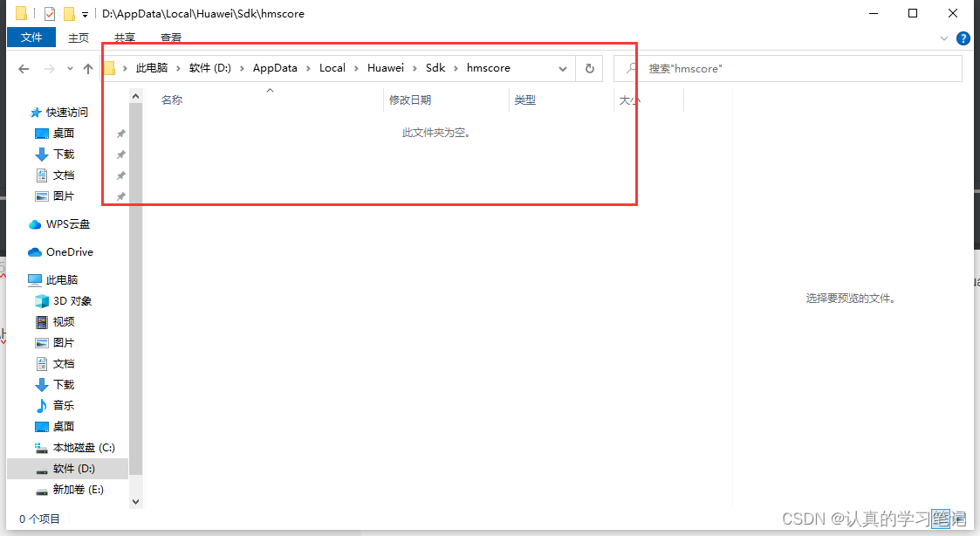Open the 共享 ribbon tab
This screenshot has height=536, width=980.
pyautogui.click(x=125, y=38)
